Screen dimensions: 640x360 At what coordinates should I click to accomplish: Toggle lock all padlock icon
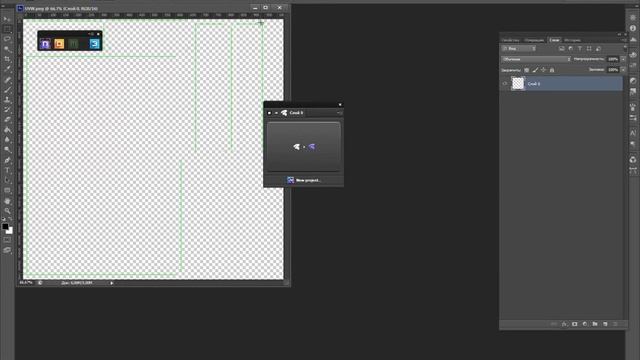click(x=552, y=70)
